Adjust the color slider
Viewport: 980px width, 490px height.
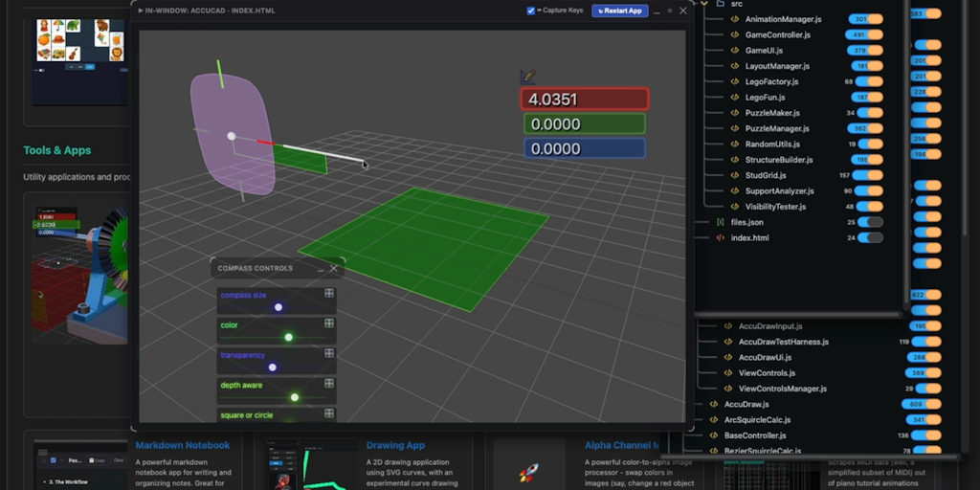[x=274, y=337]
